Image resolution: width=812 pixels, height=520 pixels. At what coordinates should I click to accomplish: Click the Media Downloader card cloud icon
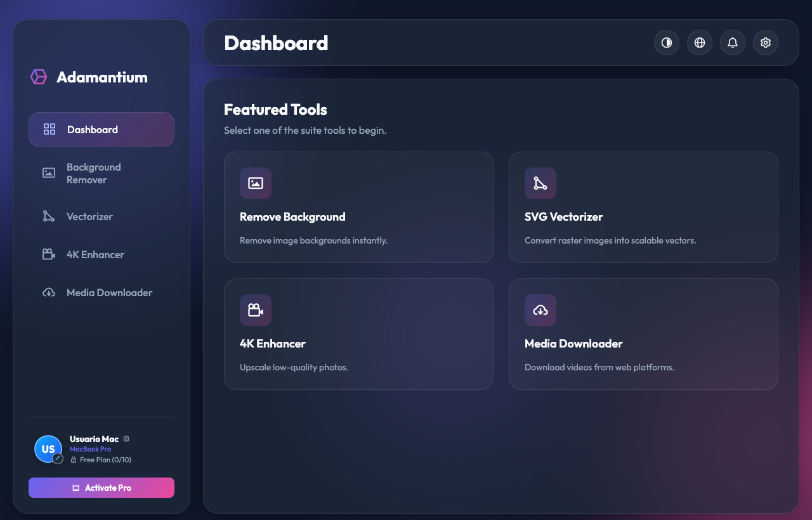coord(540,310)
